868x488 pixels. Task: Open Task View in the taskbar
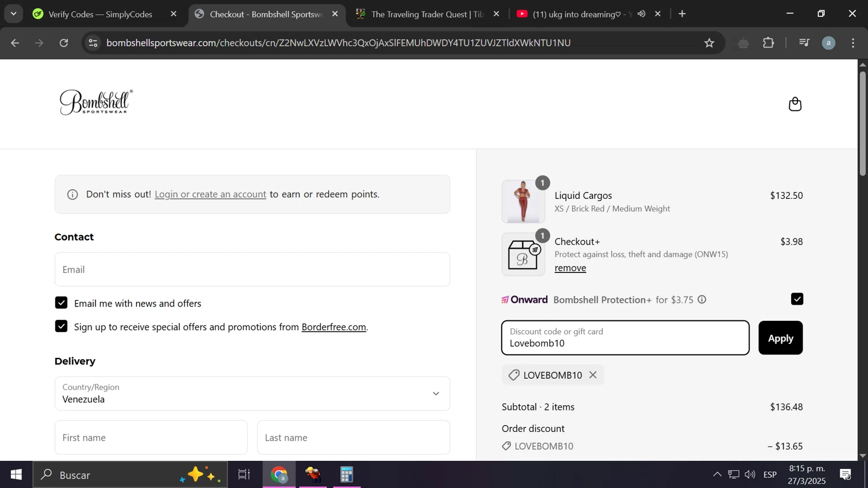[x=244, y=475]
